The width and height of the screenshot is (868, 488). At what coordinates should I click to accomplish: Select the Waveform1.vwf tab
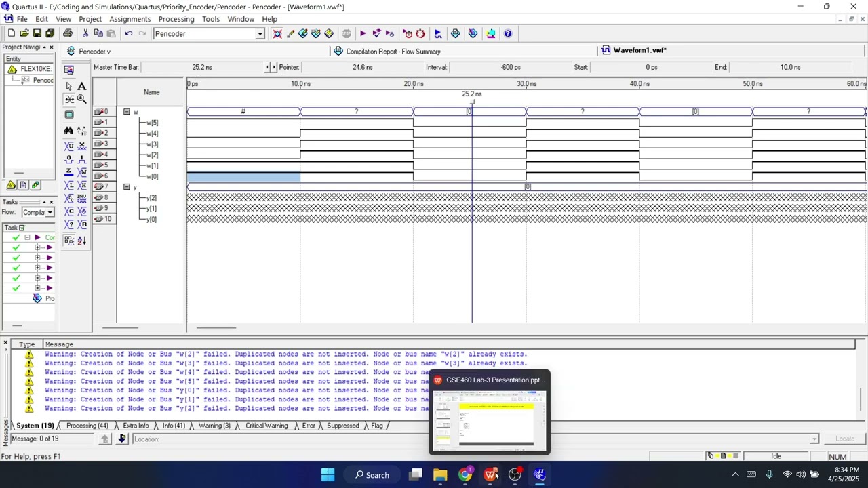[639, 50]
